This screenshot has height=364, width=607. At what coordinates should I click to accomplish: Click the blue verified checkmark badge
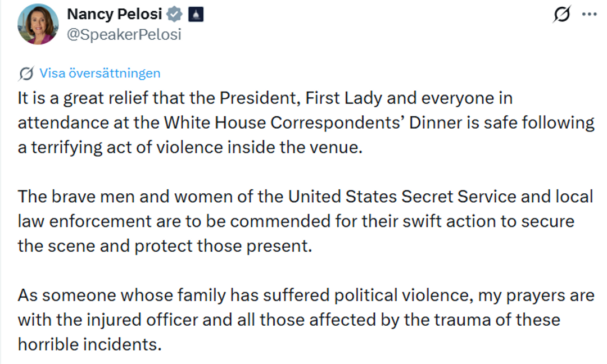point(174,15)
